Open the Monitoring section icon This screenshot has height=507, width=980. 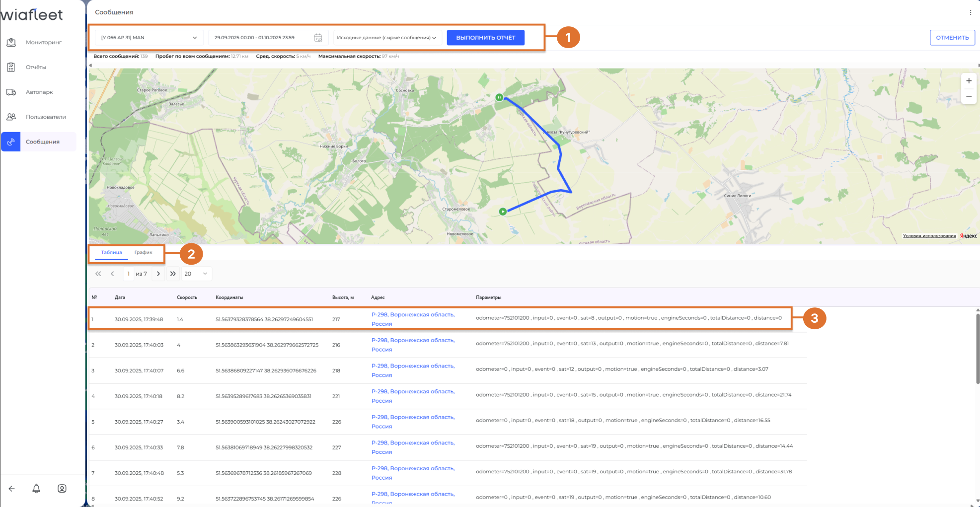click(x=11, y=42)
